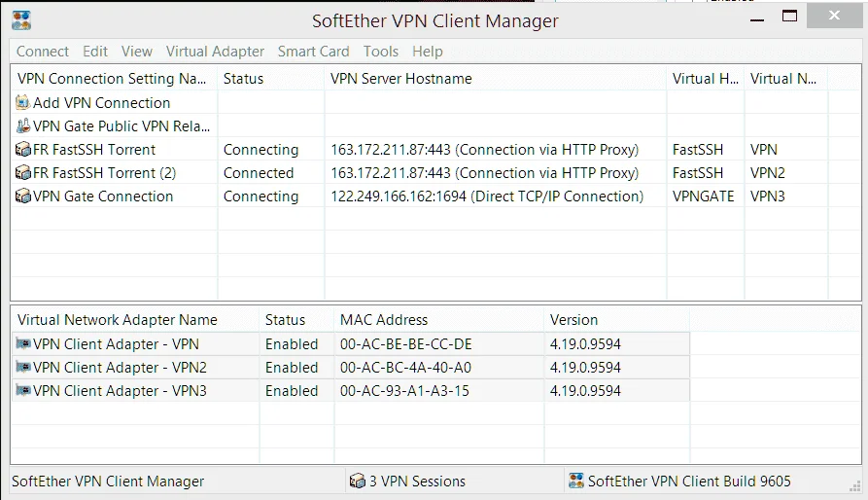Select the Add VPN Connection text
The height and width of the screenshot is (500, 868).
pyautogui.click(x=101, y=103)
